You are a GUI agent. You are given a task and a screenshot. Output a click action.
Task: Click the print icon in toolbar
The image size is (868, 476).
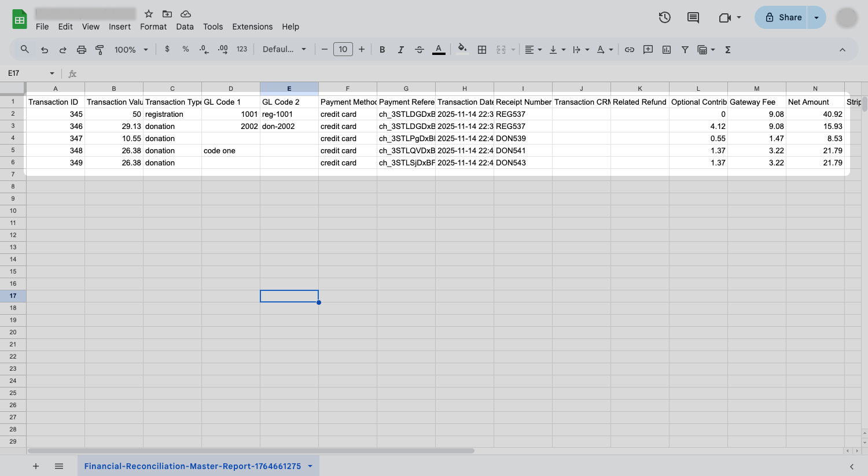click(x=82, y=50)
